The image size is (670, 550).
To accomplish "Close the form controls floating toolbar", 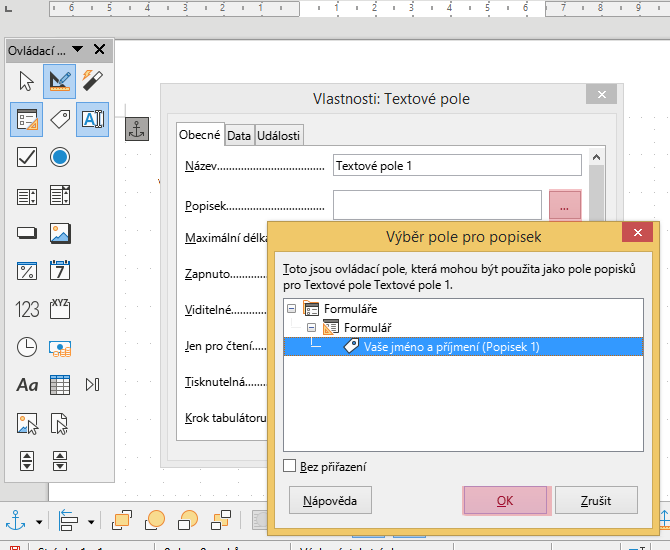I will (99, 50).
